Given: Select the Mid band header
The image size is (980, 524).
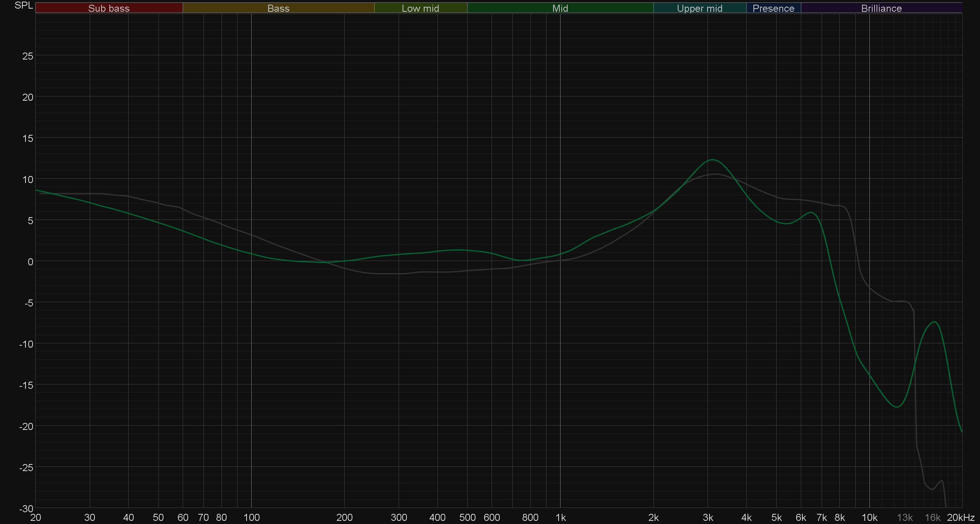Looking at the screenshot, I should point(560,8).
